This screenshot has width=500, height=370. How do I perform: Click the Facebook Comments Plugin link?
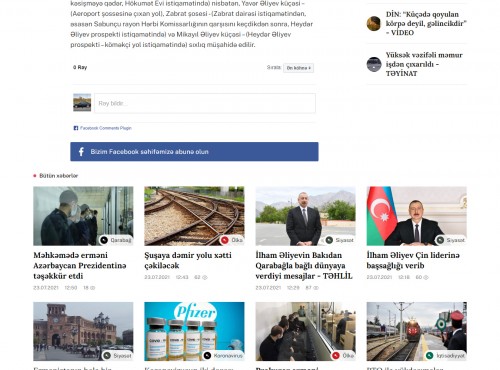pyautogui.click(x=106, y=128)
